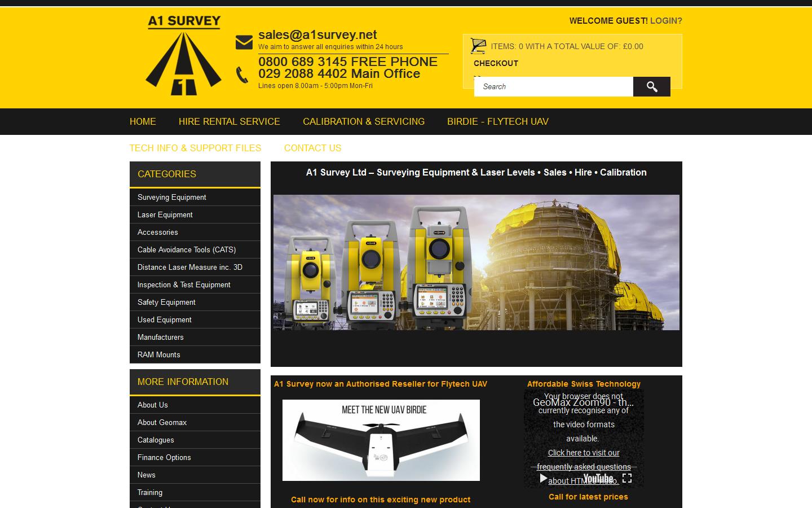The height and width of the screenshot is (508, 812).
Task: Click the fullscreen icon on the video player
Action: pyautogui.click(x=627, y=478)
